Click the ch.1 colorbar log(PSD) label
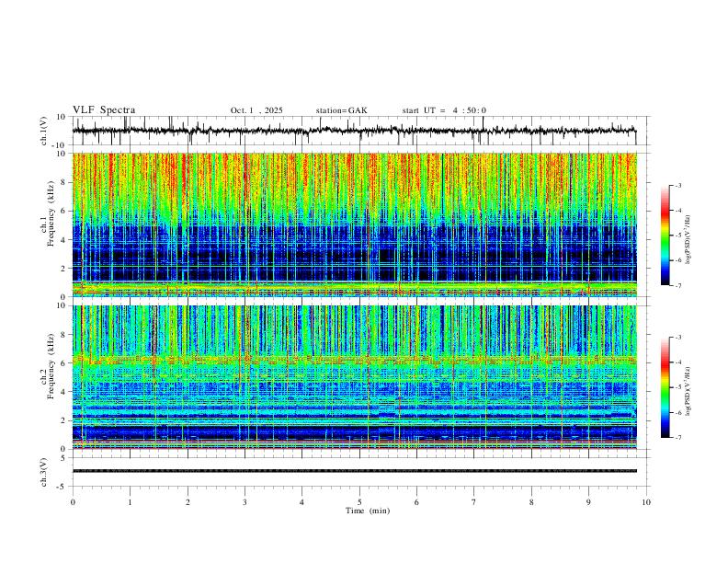Image resolution: width=728 pixels, height=563 pixels. click(x=688, y=240)
